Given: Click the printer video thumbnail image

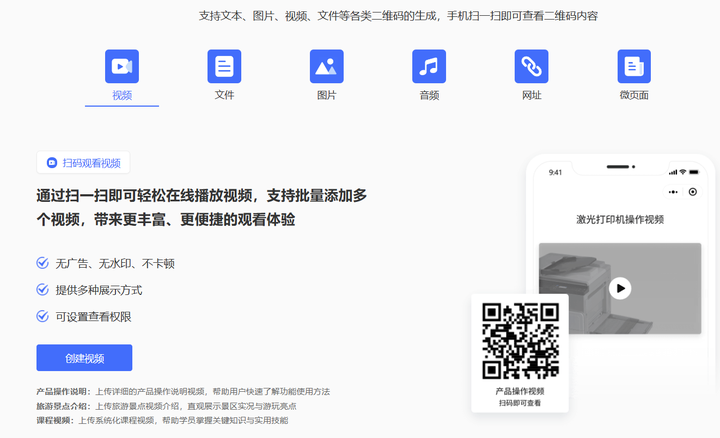Looking at the screenshot, I should coord(620,288).
